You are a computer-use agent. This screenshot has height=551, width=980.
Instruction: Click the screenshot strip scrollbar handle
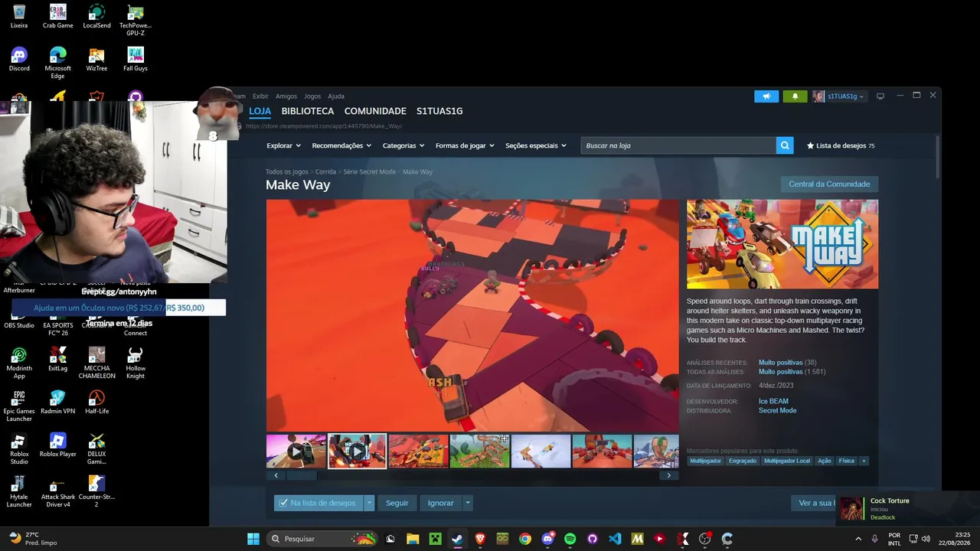click(x=302, y=475)
